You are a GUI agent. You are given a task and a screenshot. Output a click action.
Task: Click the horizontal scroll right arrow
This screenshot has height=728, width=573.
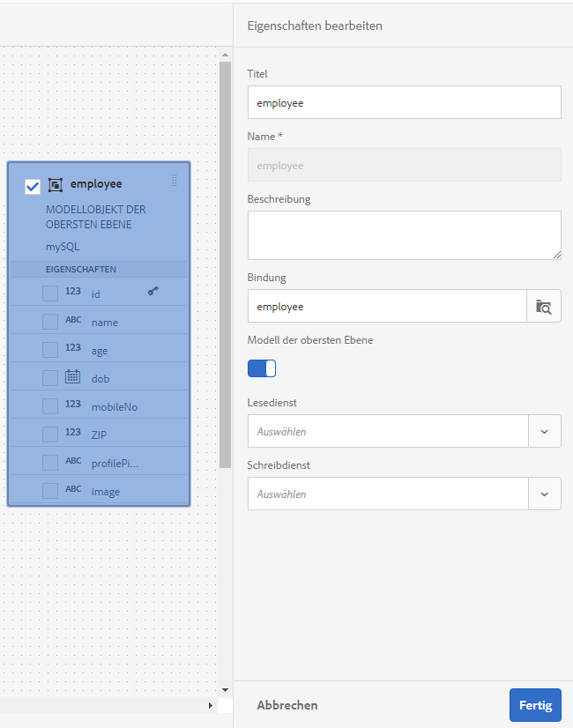pyautogui.click(x=211, y=706)
